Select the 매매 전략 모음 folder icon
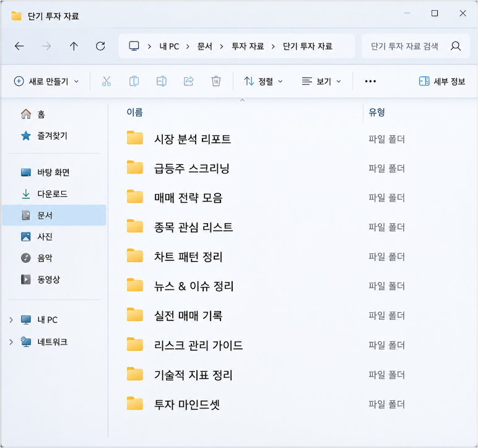Image resolution: width=478 pixels, height=448 pixels. 135,196
